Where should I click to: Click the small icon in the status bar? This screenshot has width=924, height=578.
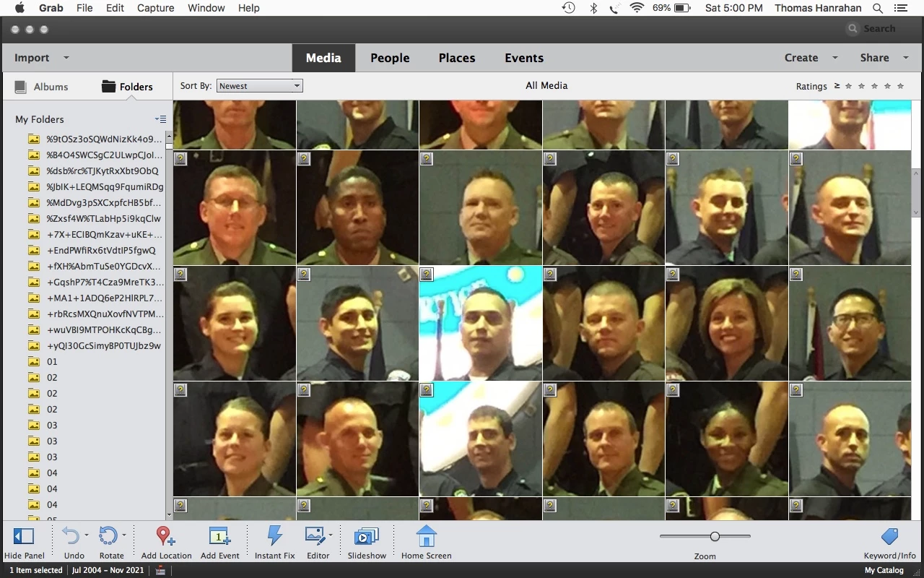click(x=160, y=570)
